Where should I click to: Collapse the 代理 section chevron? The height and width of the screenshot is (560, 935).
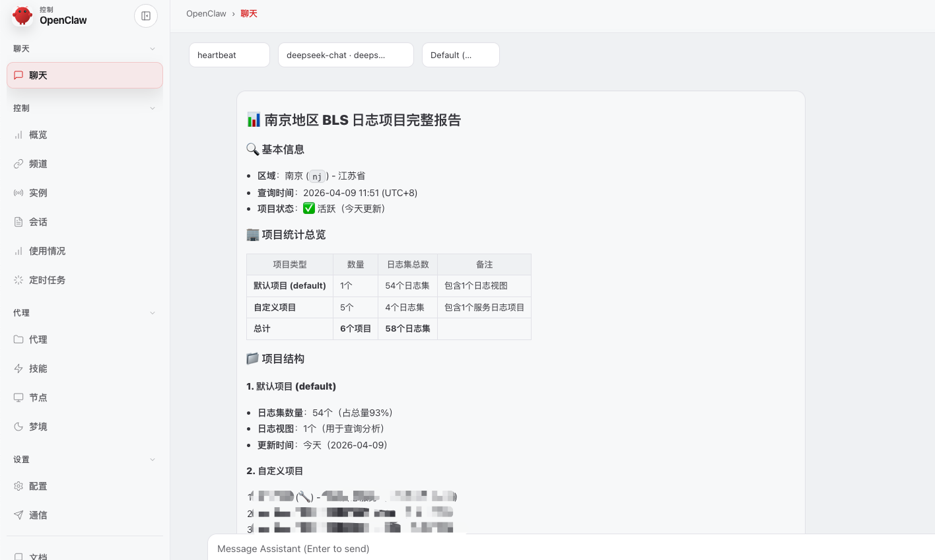(153, 313)
